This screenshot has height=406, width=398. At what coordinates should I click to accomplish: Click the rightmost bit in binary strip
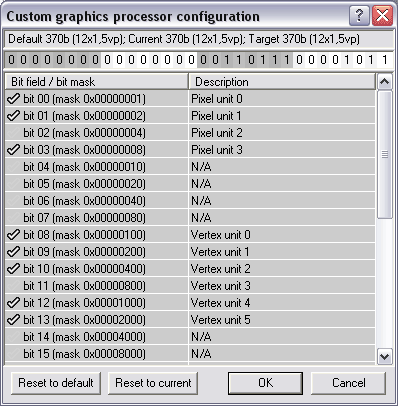385,60
